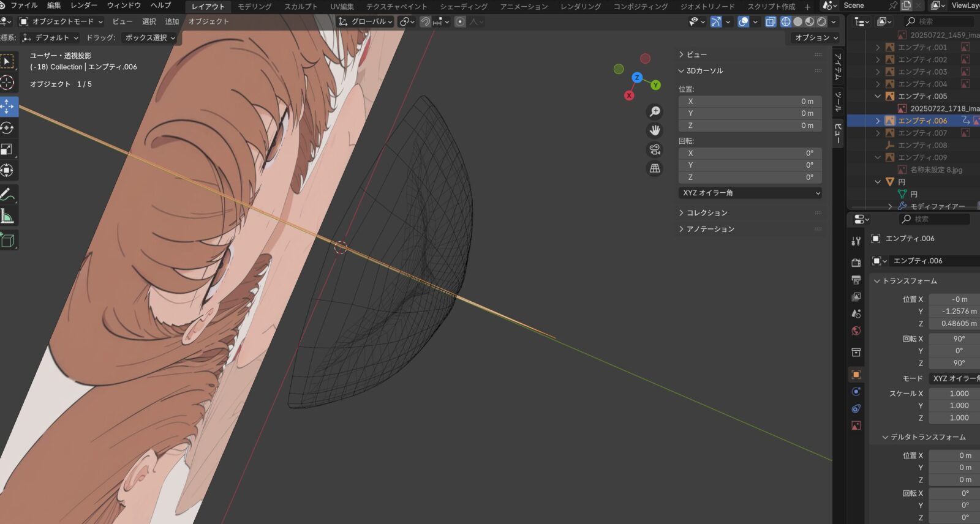Open the Render properties tab
980x524 pixels.
[856, 263]
